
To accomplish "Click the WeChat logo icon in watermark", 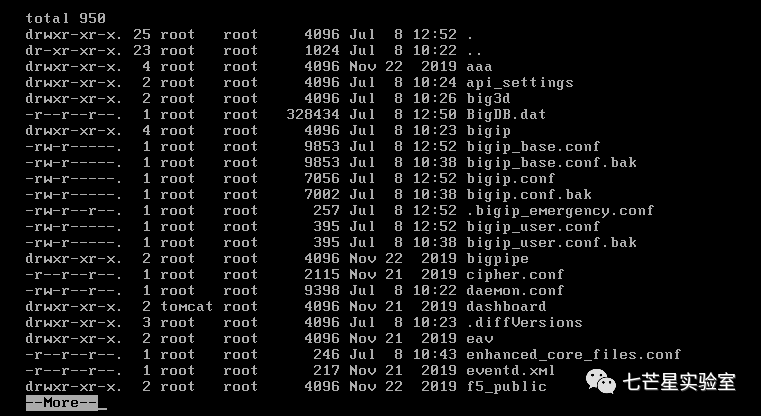I will click(601, 381).
